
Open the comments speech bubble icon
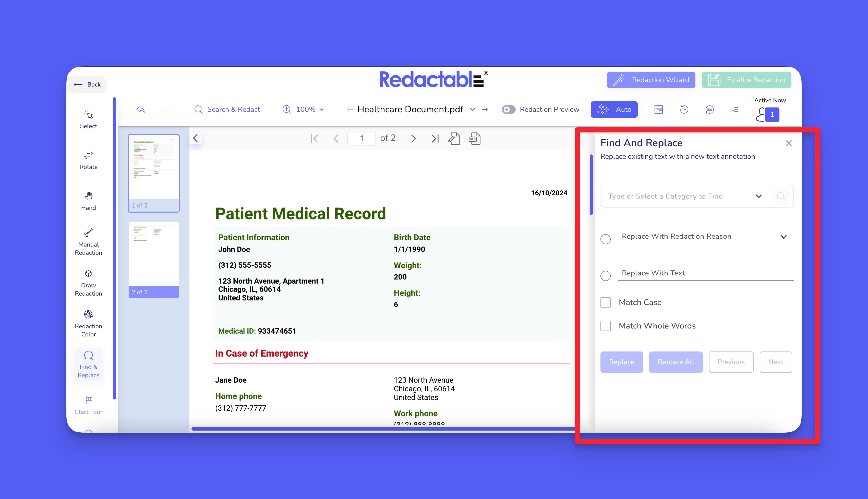709,109
